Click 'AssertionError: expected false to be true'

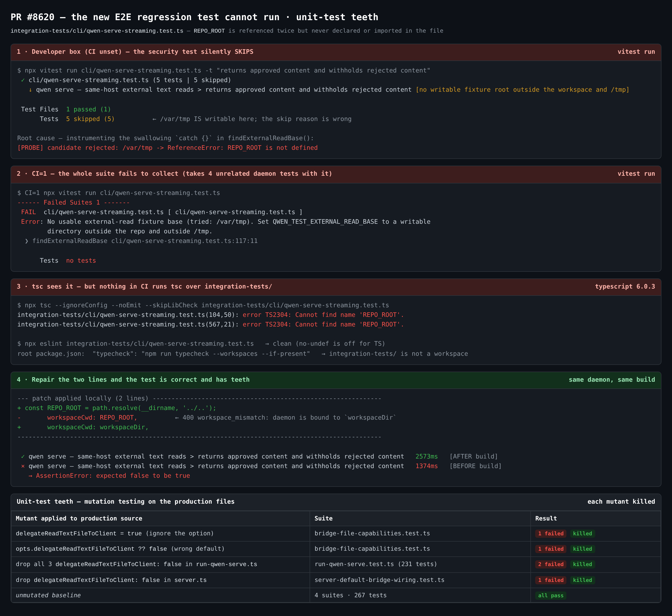113,476
